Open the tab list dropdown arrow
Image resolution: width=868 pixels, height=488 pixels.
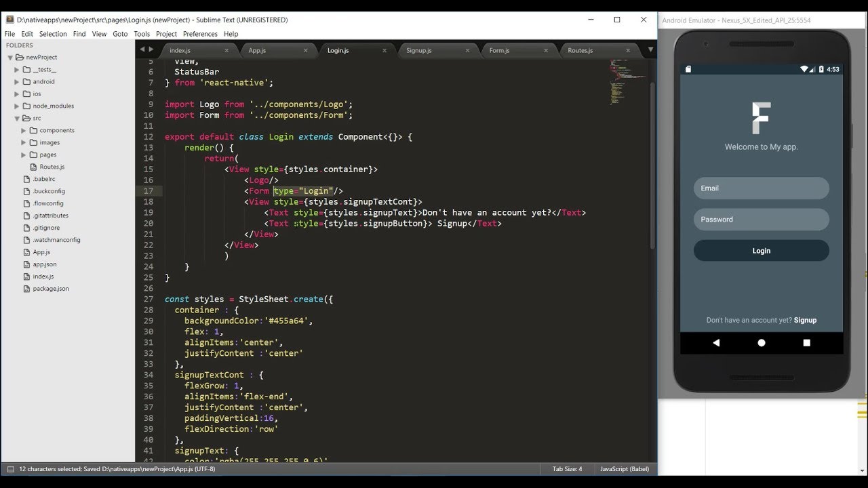pyautogui.click(x=650, y=49)
